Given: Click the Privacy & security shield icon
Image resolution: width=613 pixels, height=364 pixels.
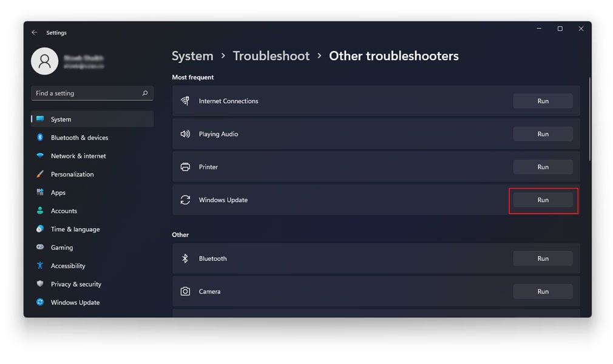Looking at the screenshot, I should click(40, 283).
